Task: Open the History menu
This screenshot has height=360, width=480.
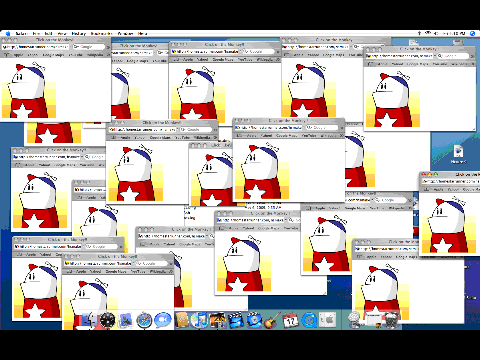Action: pyautogui.click(x=79, y=33)
